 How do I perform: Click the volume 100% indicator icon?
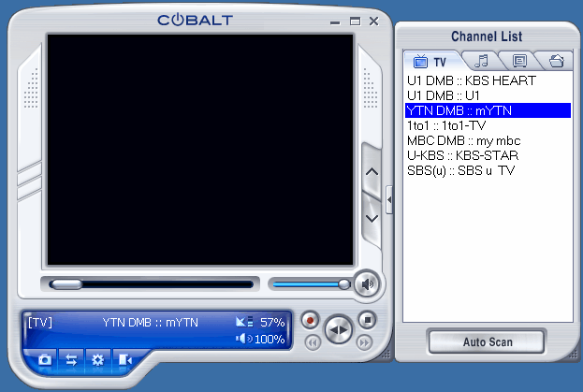[244, 339]
